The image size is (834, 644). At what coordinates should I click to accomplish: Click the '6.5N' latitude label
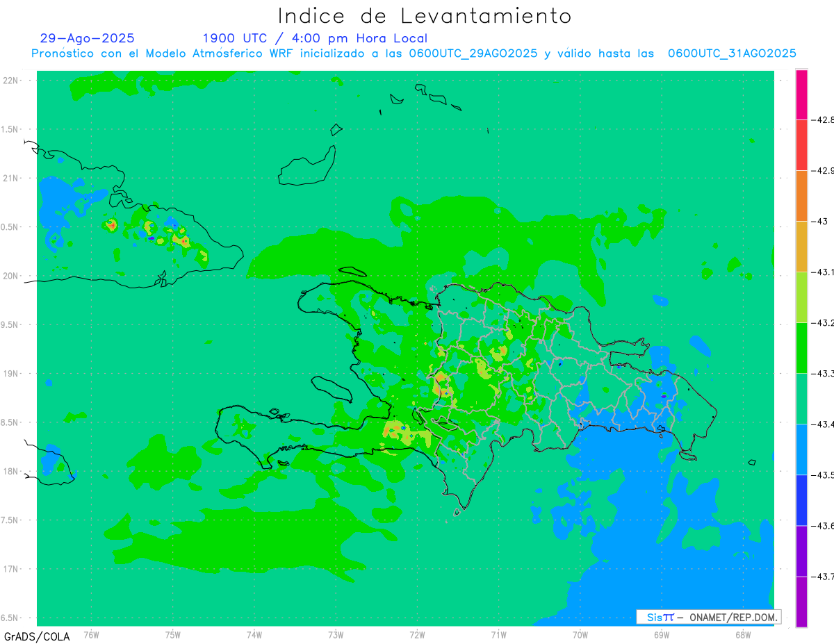click(x=10, y=618)
